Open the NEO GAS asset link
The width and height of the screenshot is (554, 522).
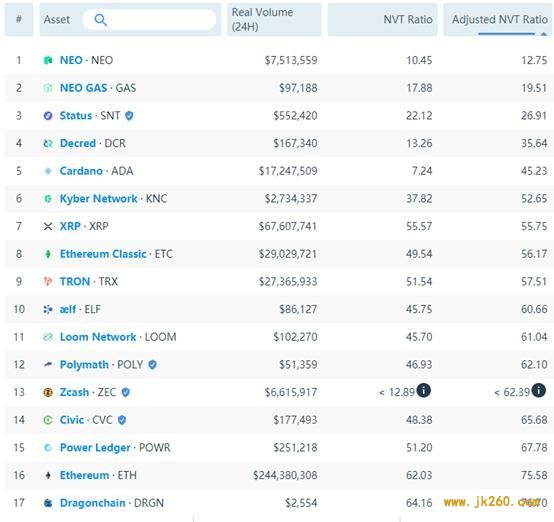pos(83,88)
